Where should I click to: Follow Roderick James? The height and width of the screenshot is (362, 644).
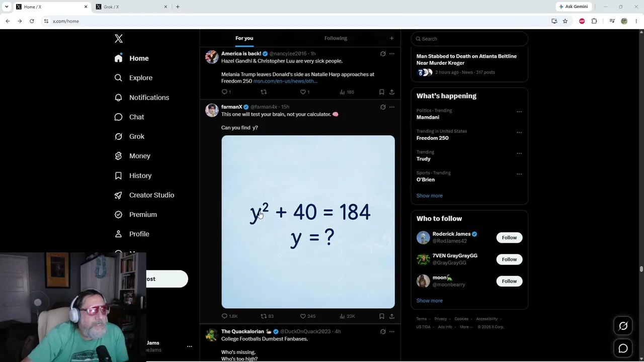(x=509, y=238)
